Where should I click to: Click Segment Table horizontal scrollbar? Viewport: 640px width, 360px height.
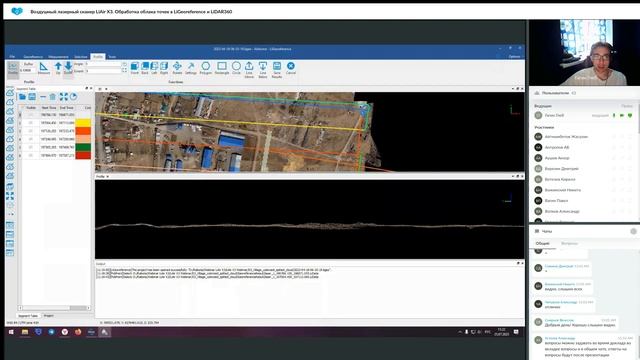point(55,308)
